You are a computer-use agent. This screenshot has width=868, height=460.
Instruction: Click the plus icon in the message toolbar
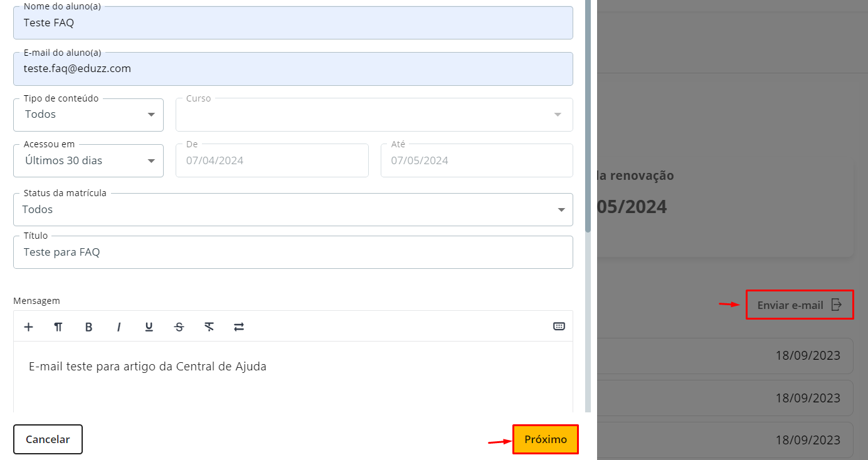tap(28, 327)
